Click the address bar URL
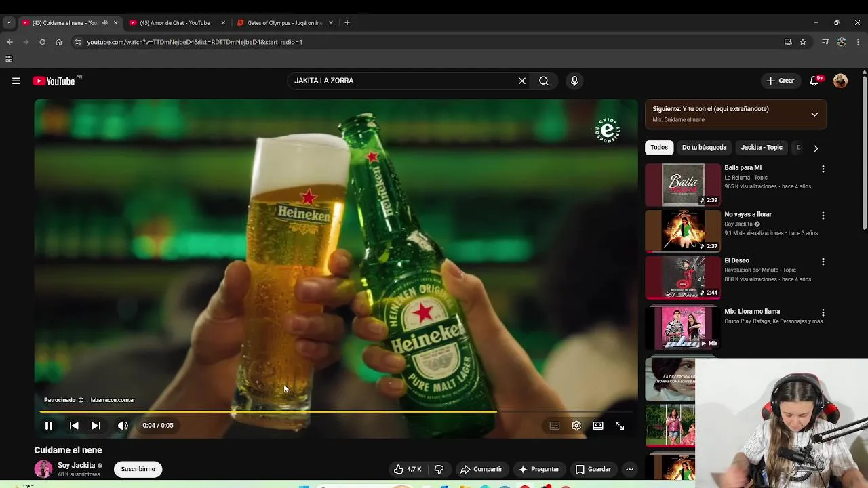 [x=195, y=42]
